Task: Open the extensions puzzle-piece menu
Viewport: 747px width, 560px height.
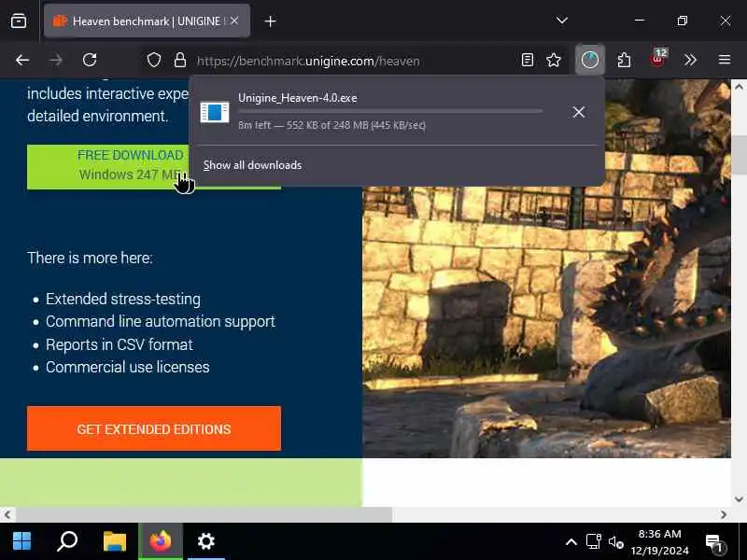Action: point(624,60)
